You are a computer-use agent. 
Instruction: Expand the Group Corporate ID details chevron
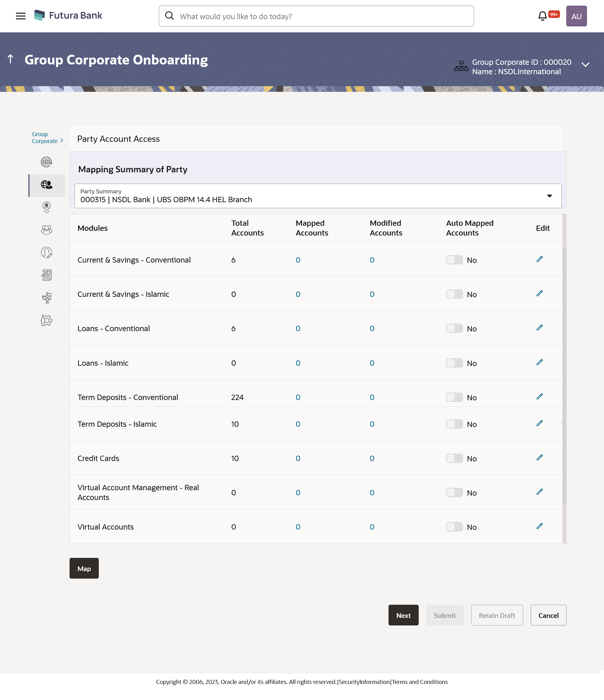point(585,64)
